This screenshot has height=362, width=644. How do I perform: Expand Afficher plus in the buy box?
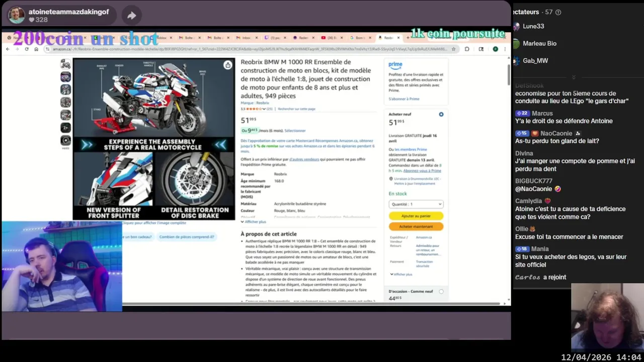[401, 274]
